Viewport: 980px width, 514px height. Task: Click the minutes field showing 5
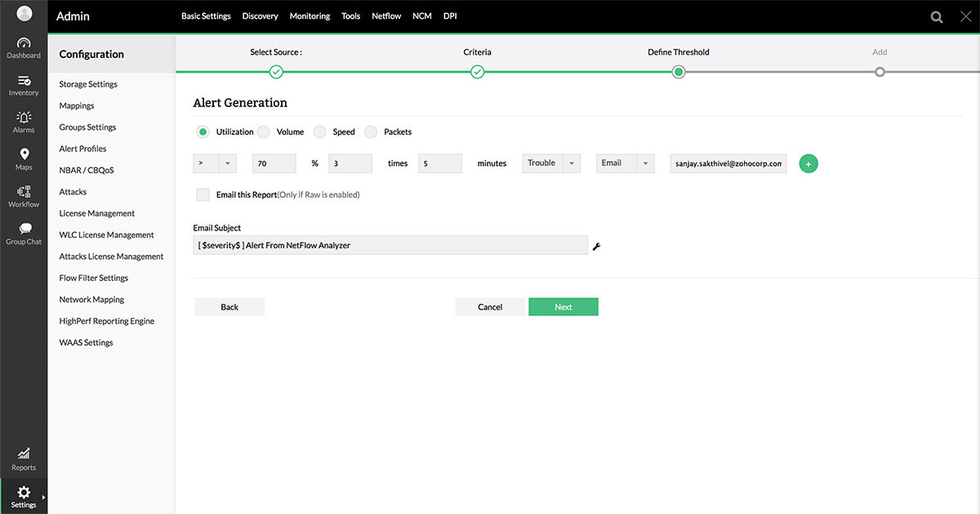(440, 163)
